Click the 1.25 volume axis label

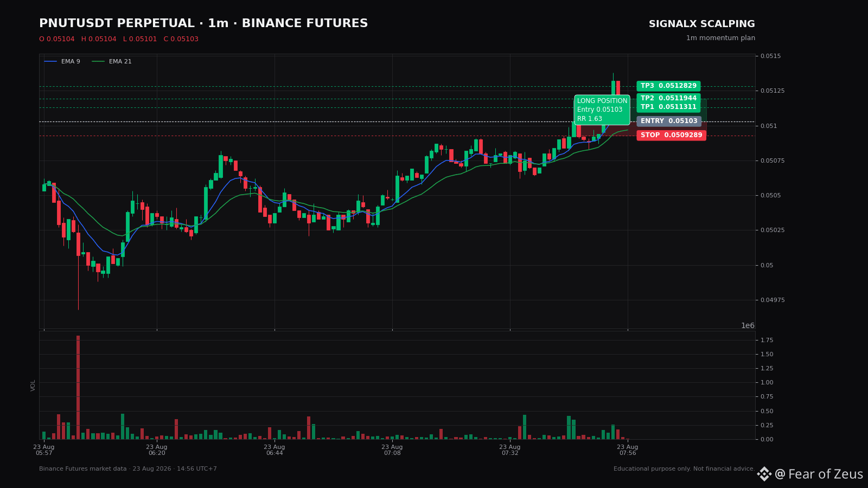[x=767, y=368]
